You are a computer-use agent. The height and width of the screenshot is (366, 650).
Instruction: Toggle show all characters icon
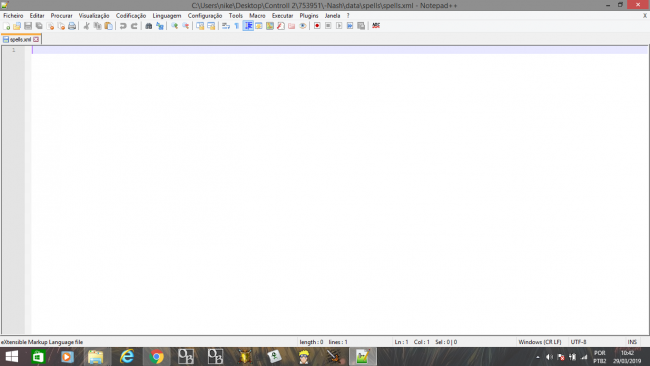click(237, 26)
